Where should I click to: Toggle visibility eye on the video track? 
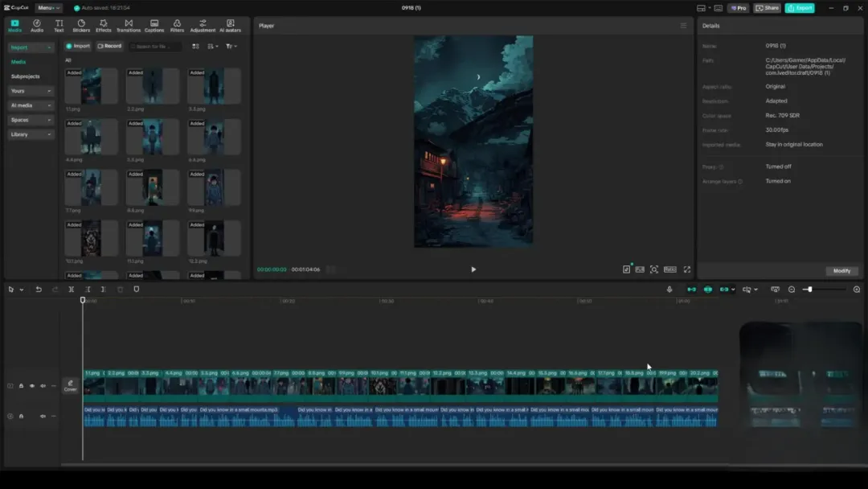click(x=32, y=386)
